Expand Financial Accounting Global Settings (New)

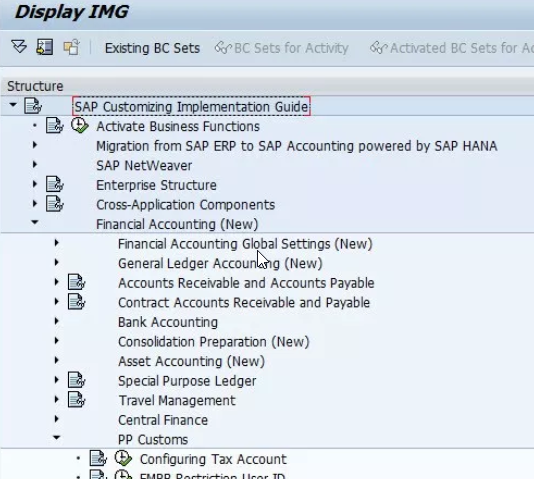pos(57,243)
